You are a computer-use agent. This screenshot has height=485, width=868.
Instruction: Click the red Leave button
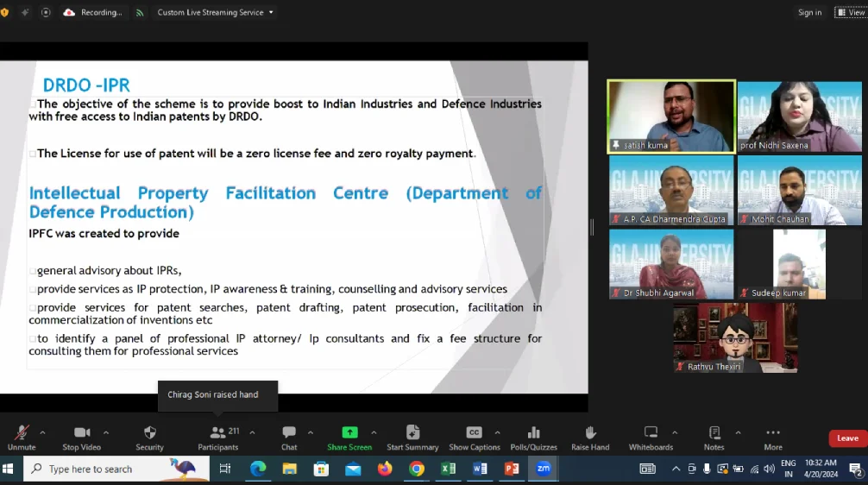click(847, 438)
